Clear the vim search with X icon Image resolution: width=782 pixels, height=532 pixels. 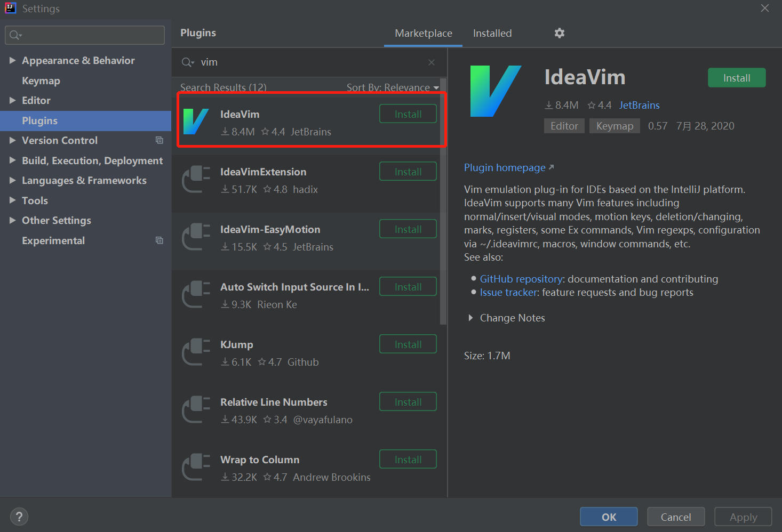pos(431,62)
